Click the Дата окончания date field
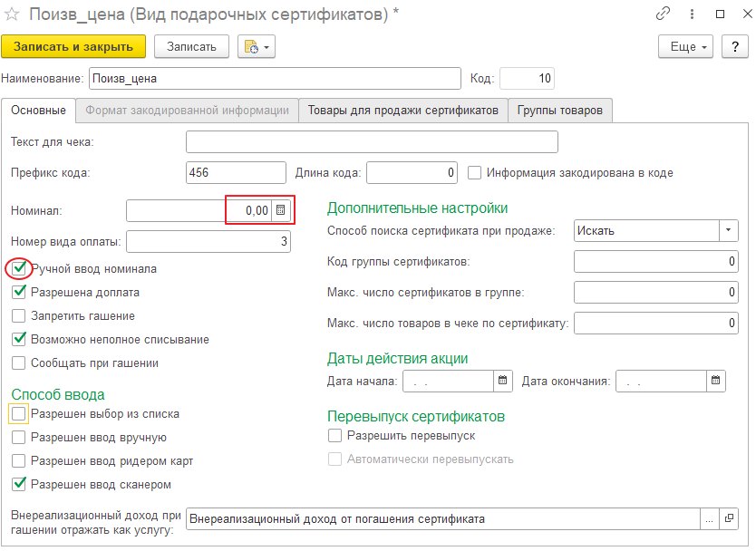Image resolution: width=756 pixels, height=551 pixels. 661,381
